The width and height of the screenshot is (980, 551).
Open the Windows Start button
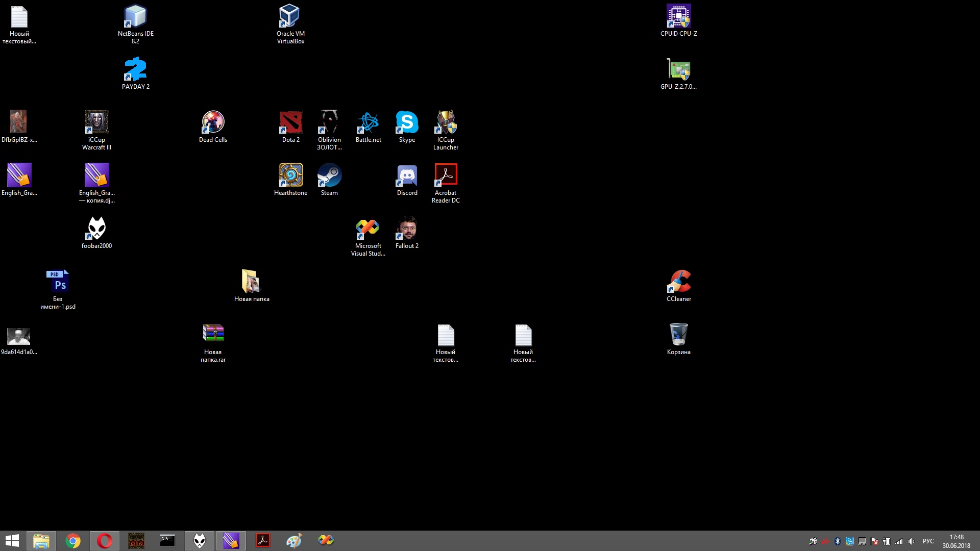point(12,541)
